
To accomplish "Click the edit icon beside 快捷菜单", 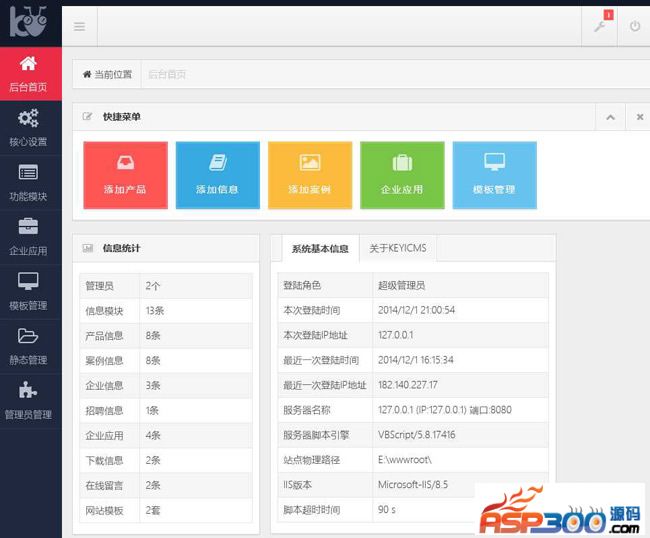I will point(87,116).
